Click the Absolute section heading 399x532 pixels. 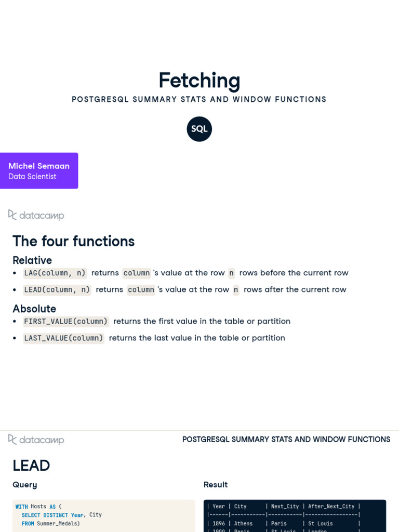(34, 309)
